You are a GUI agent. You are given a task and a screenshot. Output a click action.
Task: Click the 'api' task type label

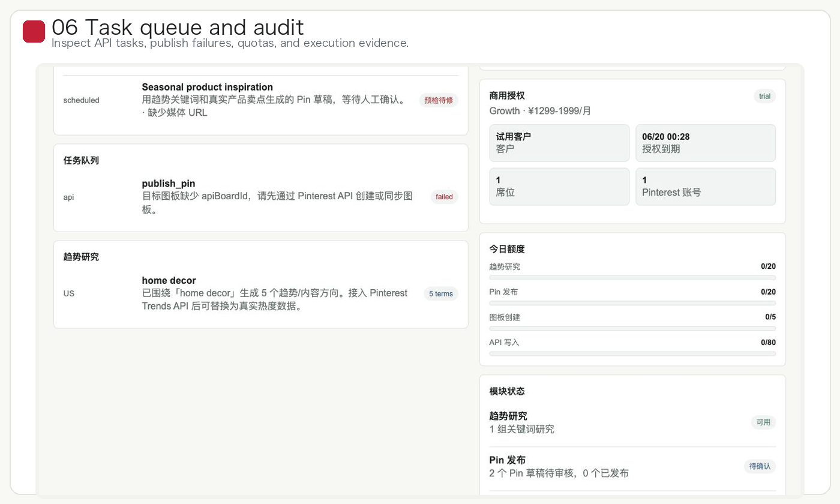click(68, 197)
